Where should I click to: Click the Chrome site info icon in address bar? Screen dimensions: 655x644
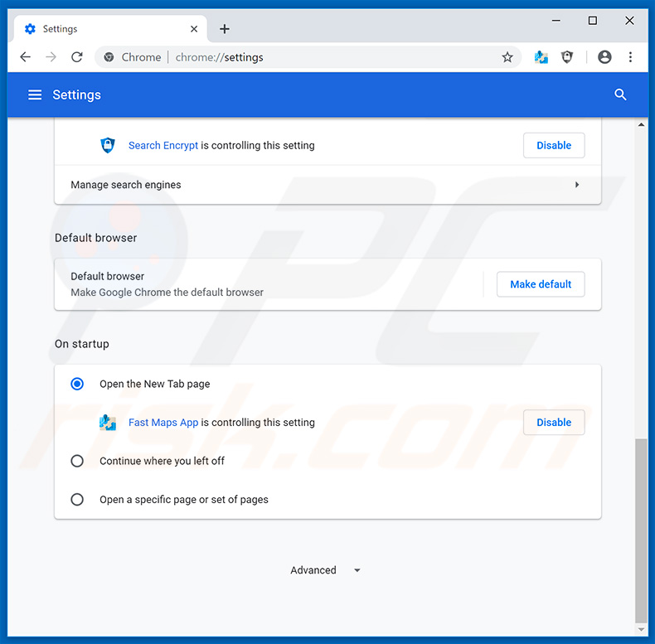point(109,57)
